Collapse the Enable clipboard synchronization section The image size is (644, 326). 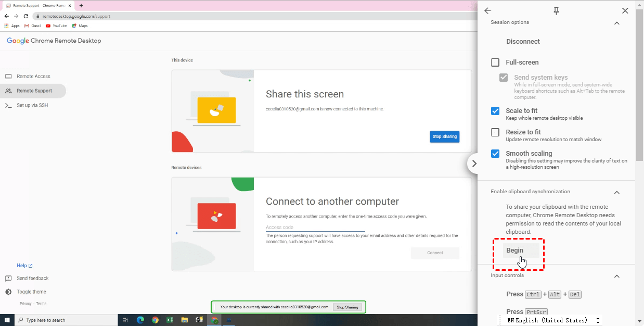click(617, 192)
